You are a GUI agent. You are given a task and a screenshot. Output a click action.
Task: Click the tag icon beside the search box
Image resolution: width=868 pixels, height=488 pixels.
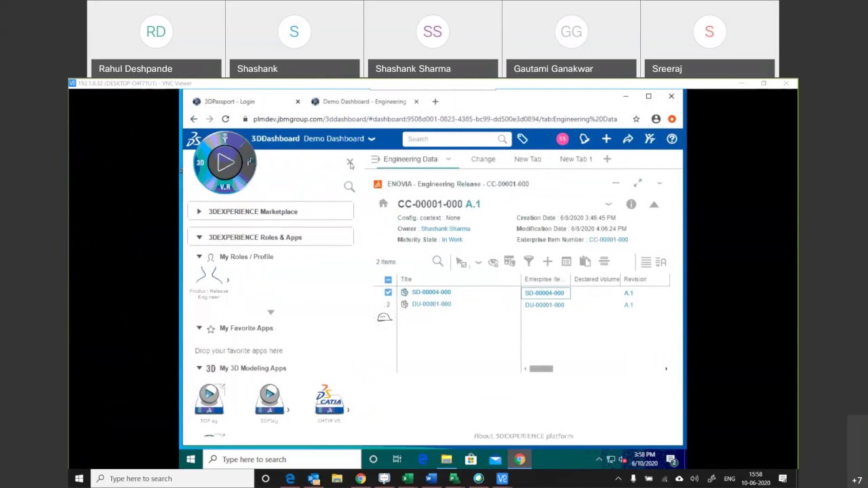(522, 139)
